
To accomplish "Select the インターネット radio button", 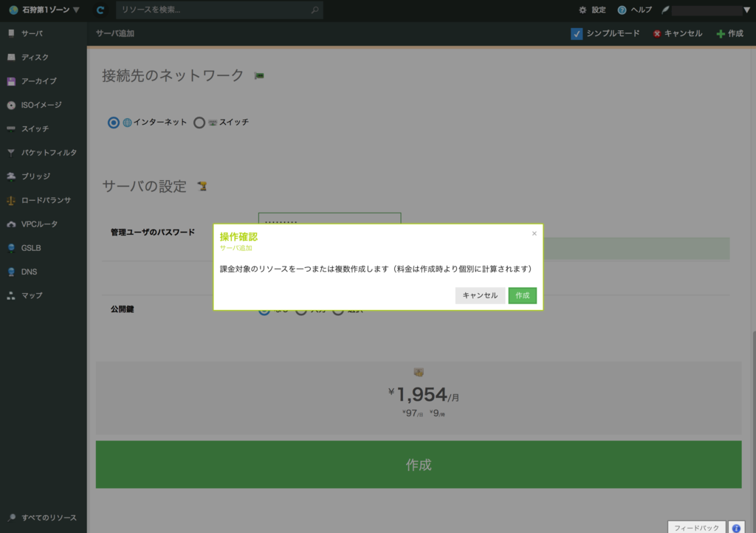I will pos(113,123).
